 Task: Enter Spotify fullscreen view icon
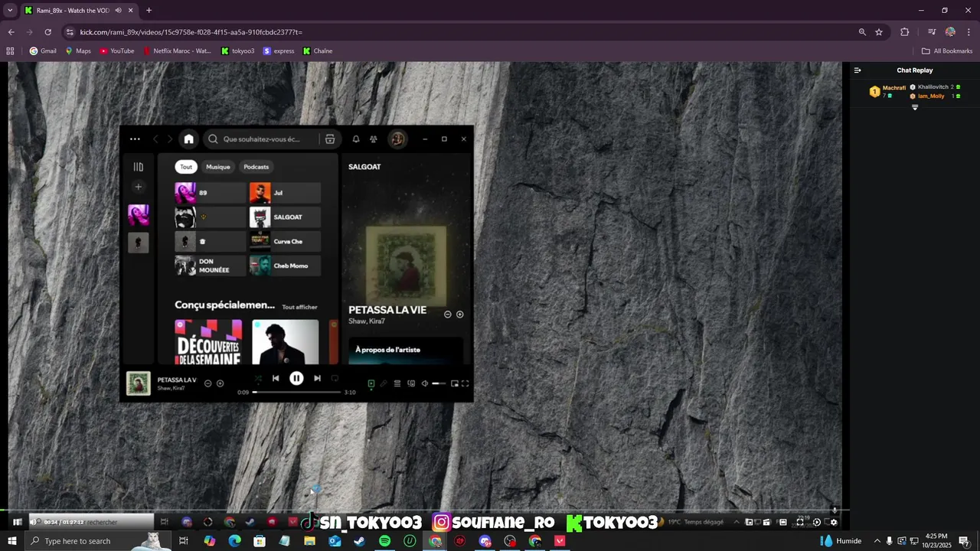pos(465,383)
